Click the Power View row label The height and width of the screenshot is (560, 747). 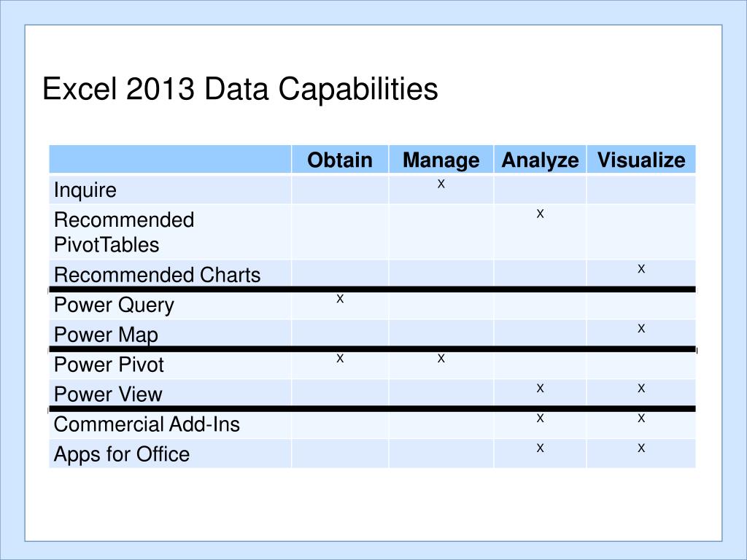point(108,394)
